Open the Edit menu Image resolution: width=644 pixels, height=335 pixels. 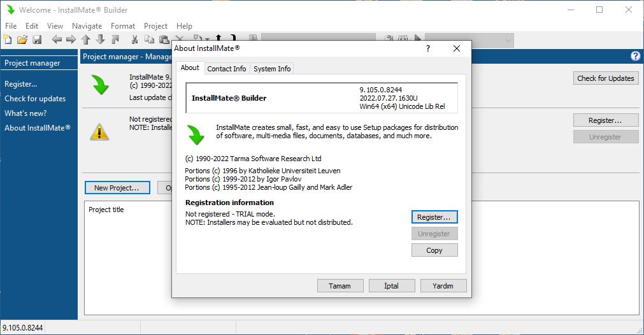32,26
